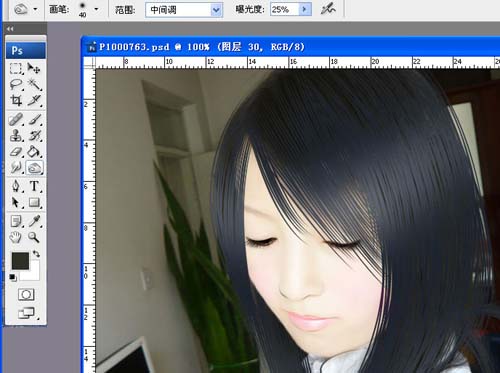Image resolution: width=500 pixels, height=373 pixels.
Task: Select the Path Selection tool
Action: pos(16,202)
